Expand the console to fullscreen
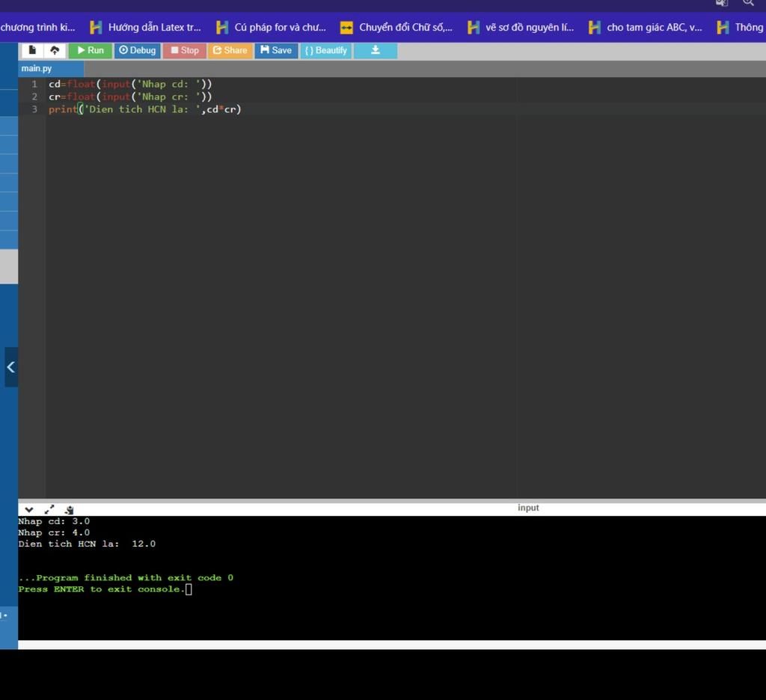Screen dimensions: 766x700 [49, 509]
